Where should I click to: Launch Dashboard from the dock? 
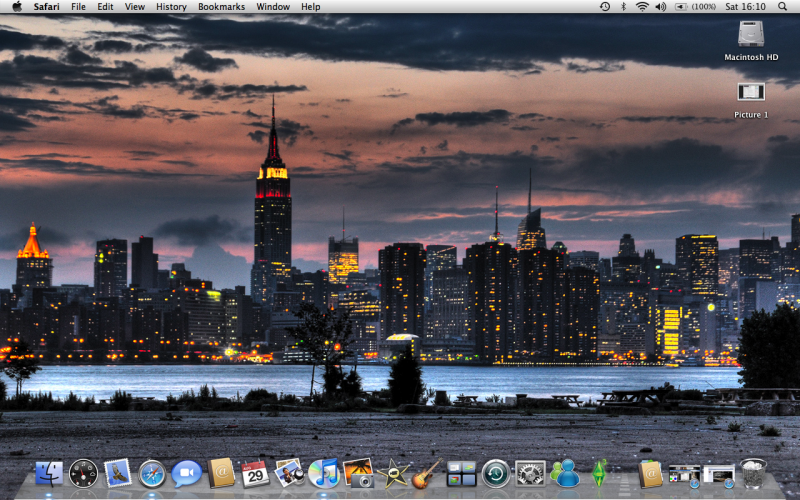tap(84, 473)
